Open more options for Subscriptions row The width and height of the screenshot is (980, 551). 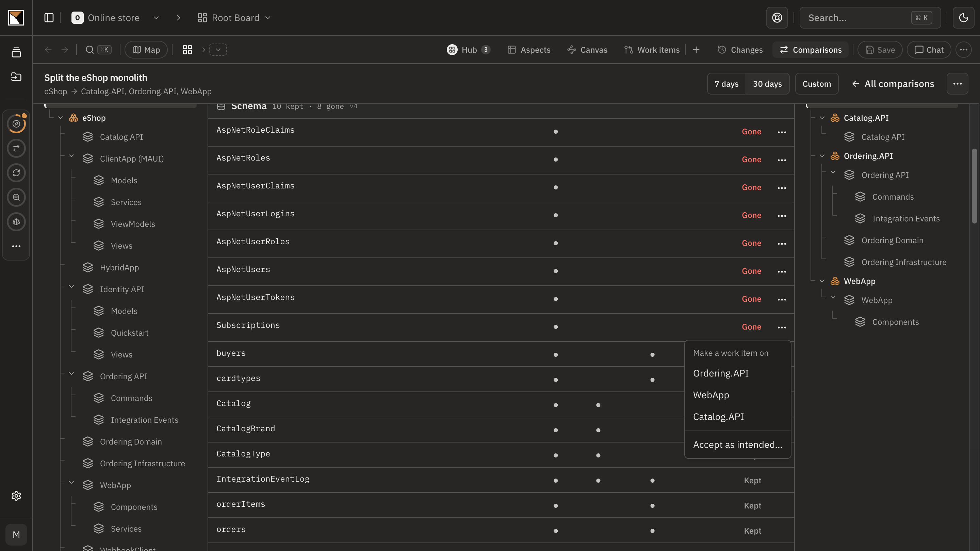point(781,328)
